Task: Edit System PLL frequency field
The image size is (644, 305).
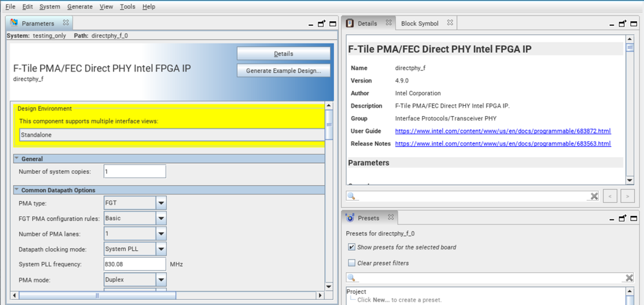Action: (x=135, y=264)
